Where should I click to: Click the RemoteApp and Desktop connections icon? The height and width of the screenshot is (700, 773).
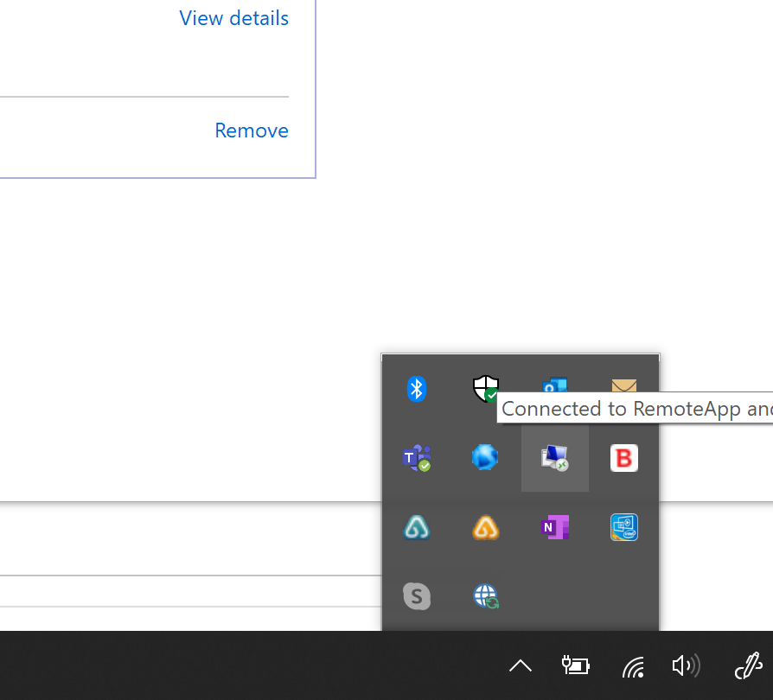554,458
